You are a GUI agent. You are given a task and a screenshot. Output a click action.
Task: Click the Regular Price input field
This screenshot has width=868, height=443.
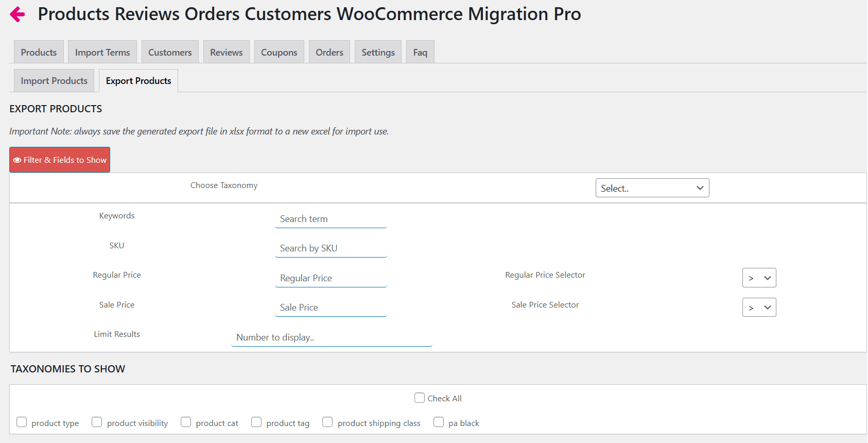(331, 278)
